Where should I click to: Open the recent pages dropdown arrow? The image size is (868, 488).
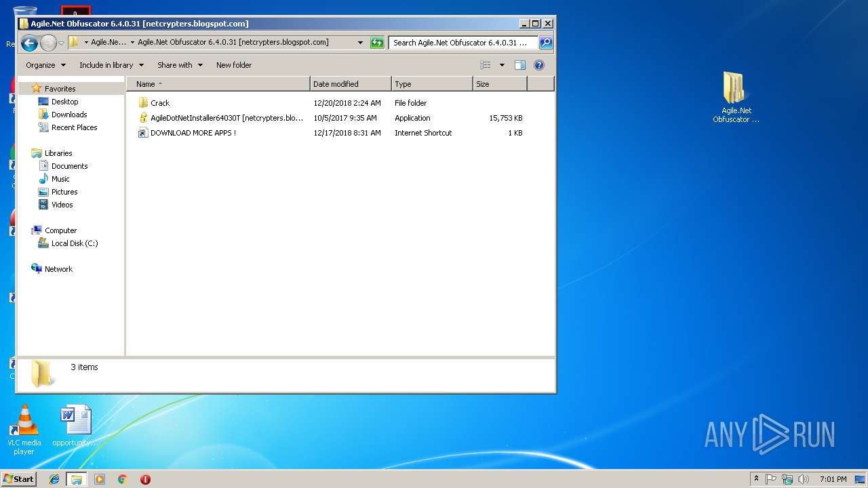click(61, 43)
